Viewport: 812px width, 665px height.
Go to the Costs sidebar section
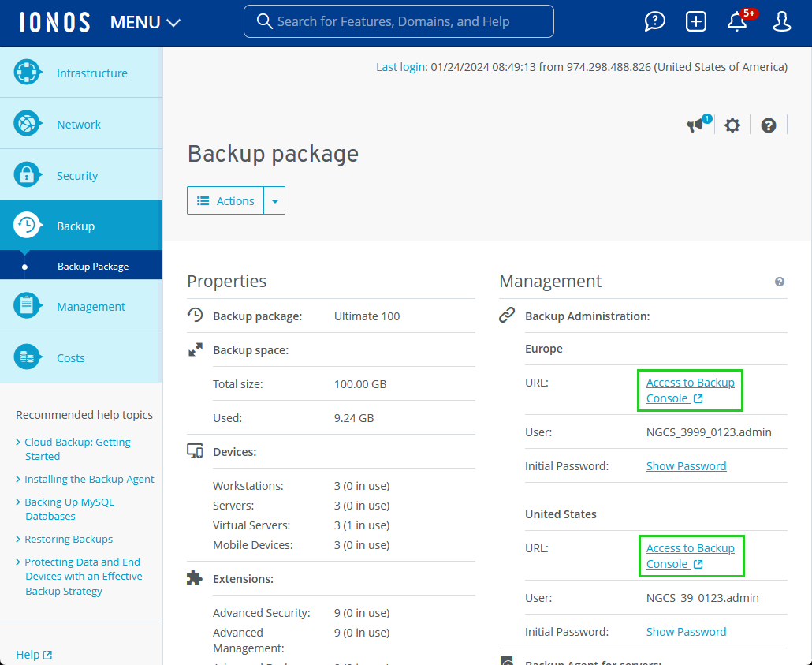[x=71, y=358]
